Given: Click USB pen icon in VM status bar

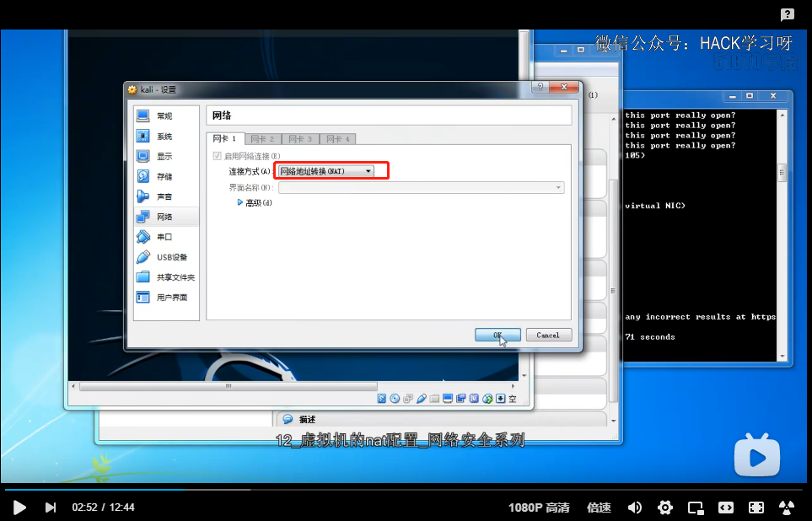Looking at the screenshot, I should [421, 398].
